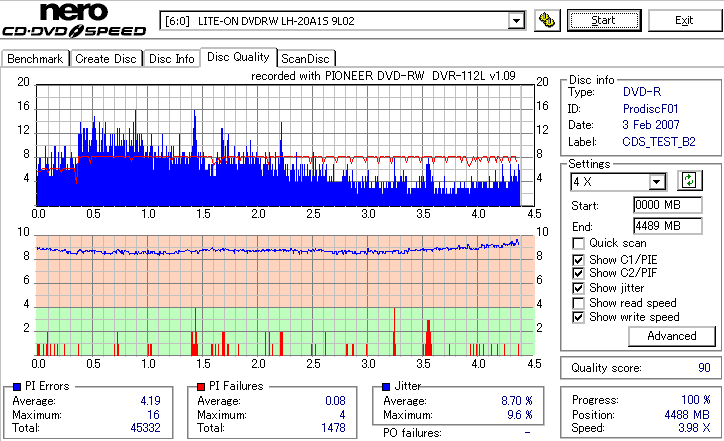724x441 pixels.
Task: Click PI Errors average value 4.19
Action: (151, 401)
